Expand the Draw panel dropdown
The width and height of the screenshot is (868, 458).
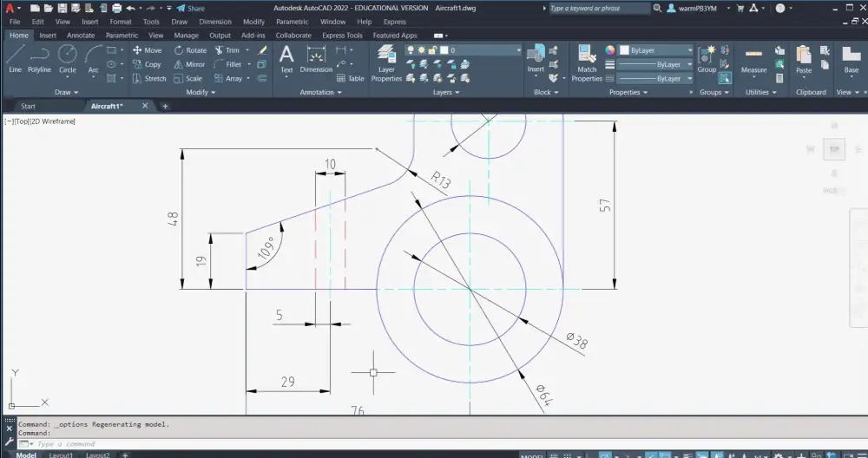click(x=68, y=92)
